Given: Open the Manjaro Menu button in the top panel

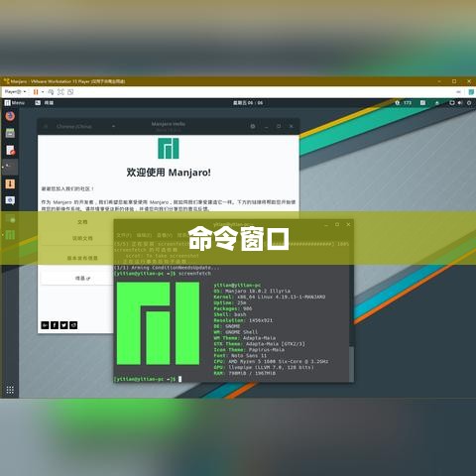Looking at the screenshot, I should 15,103.
